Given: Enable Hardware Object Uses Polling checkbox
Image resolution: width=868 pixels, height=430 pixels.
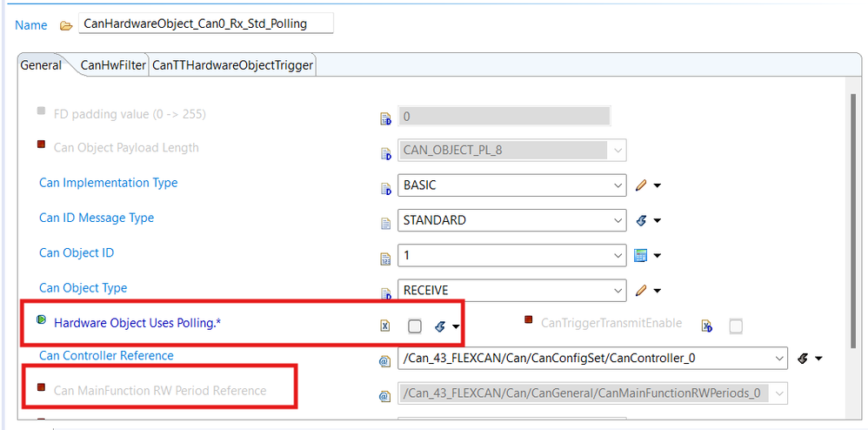Looking at the screenshot, I should 415,326.
